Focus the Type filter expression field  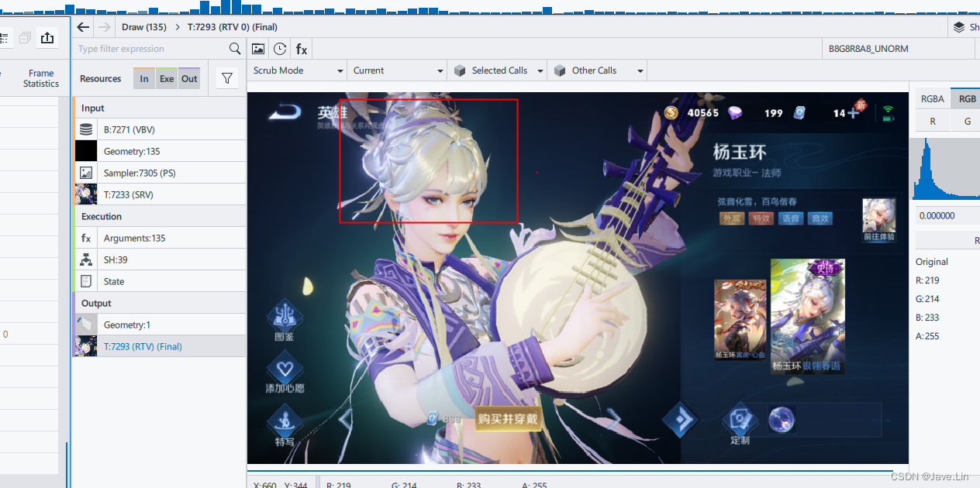point(151,49)
